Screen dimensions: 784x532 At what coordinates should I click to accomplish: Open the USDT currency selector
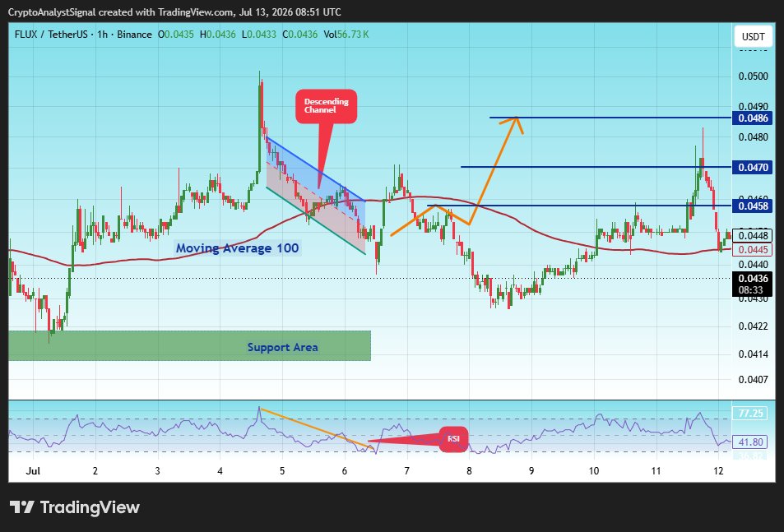pyautogui.click(x=753, y=36)
